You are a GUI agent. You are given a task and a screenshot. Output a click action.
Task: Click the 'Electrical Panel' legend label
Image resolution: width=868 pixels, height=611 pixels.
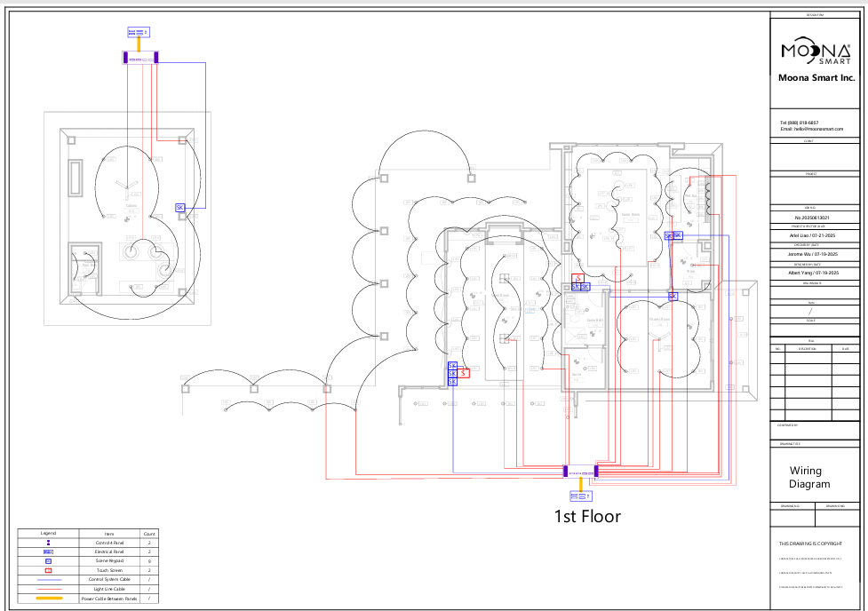click(109, 551)
